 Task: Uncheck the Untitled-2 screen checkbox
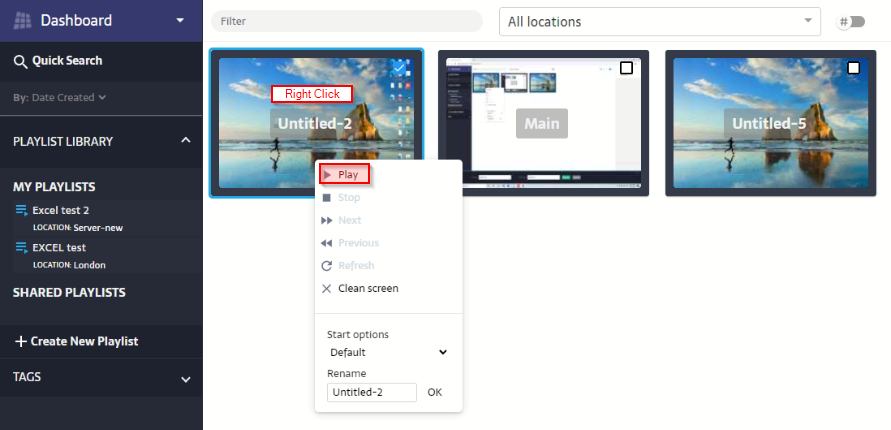pos(399,68)
